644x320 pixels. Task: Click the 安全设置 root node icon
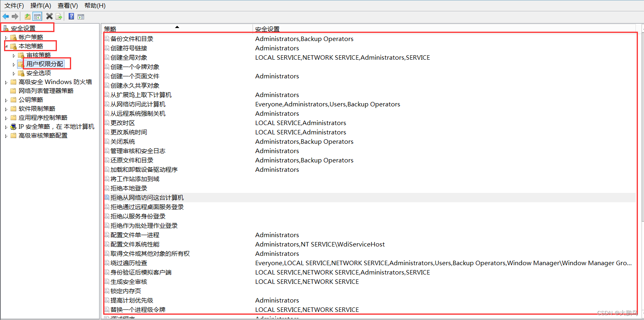pyautogui.click(x=6, y=28)
